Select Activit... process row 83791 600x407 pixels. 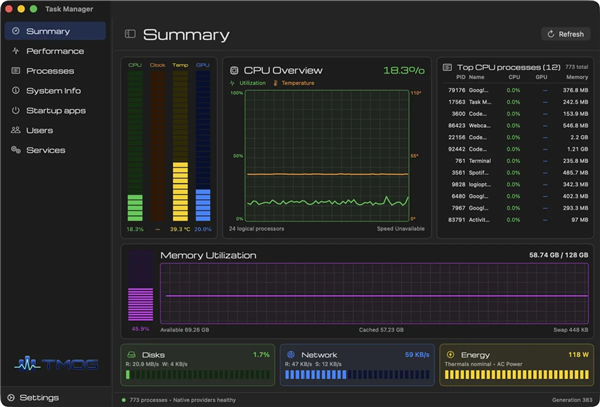coord(515,220)
